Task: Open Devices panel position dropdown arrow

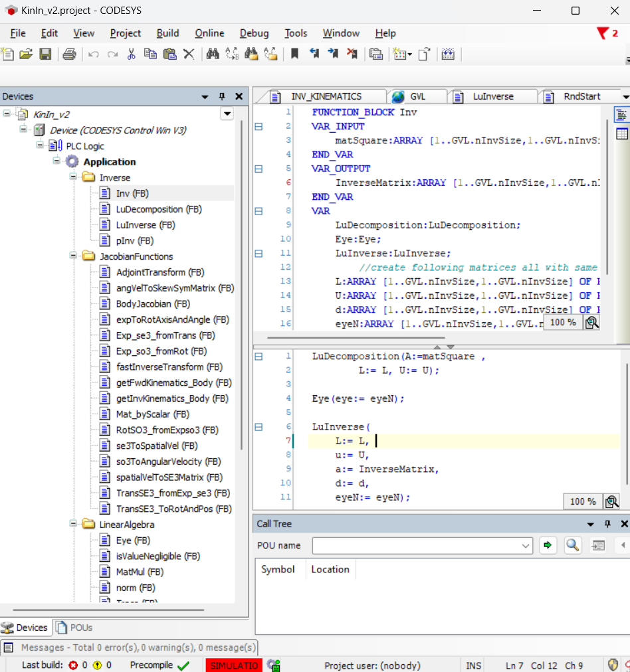Action: point(205,97)
